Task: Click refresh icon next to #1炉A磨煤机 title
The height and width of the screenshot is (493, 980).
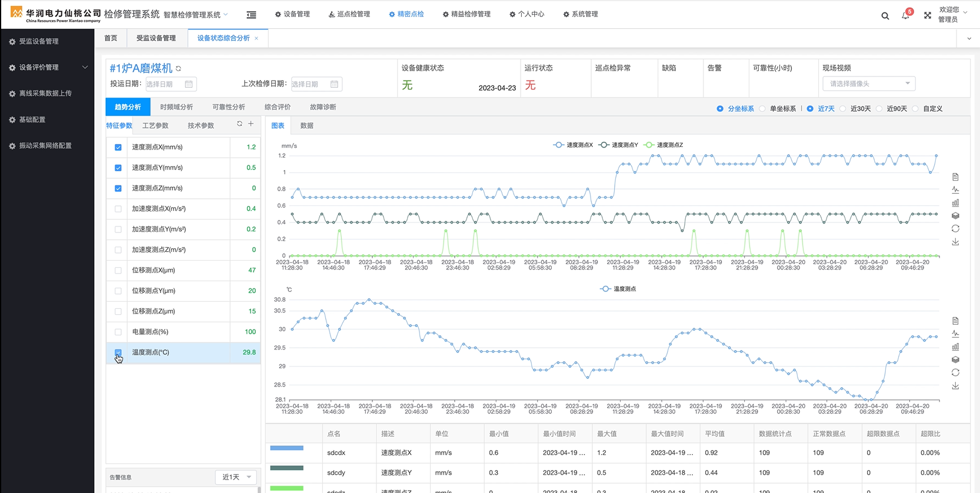Action: 178,69
